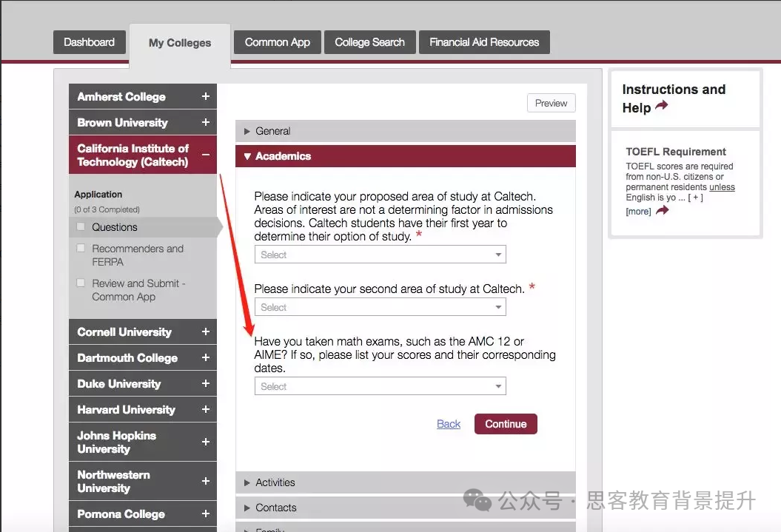Switch to the Common App tab
Image resolution: width=781 pixels, height=532 pixels.
point(277,42)
